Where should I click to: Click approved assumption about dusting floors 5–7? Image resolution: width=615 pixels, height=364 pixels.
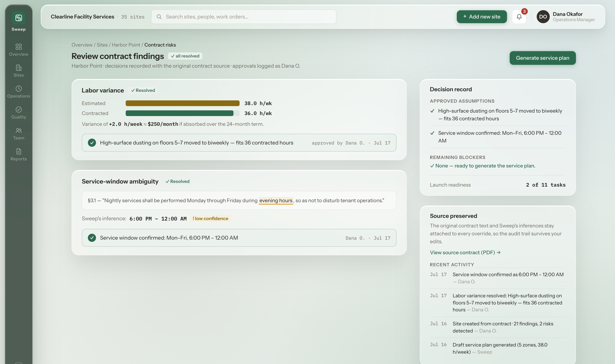coord(498,115)
